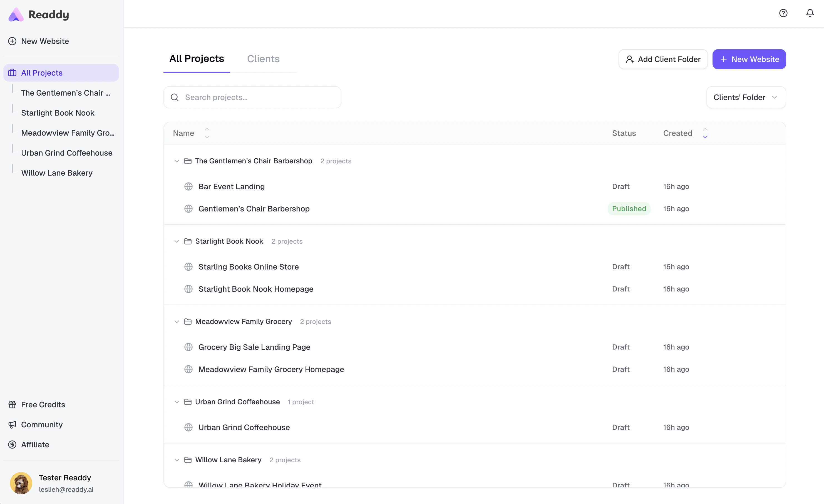Click the globe icon beside Bar Event Landing
This screenshot has height=504, width=824.
coord(188,186)
